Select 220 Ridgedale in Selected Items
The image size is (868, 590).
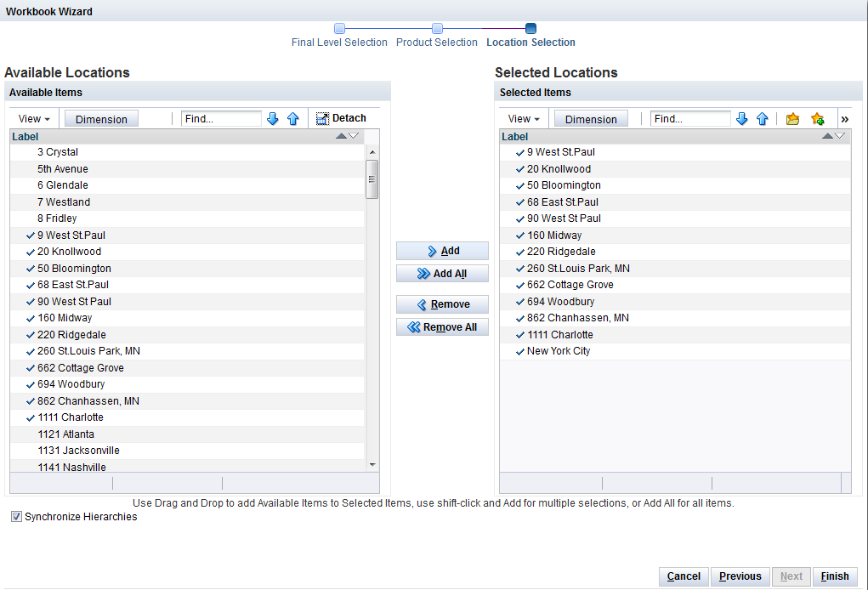pyautogui.click(x=675, y=252)
